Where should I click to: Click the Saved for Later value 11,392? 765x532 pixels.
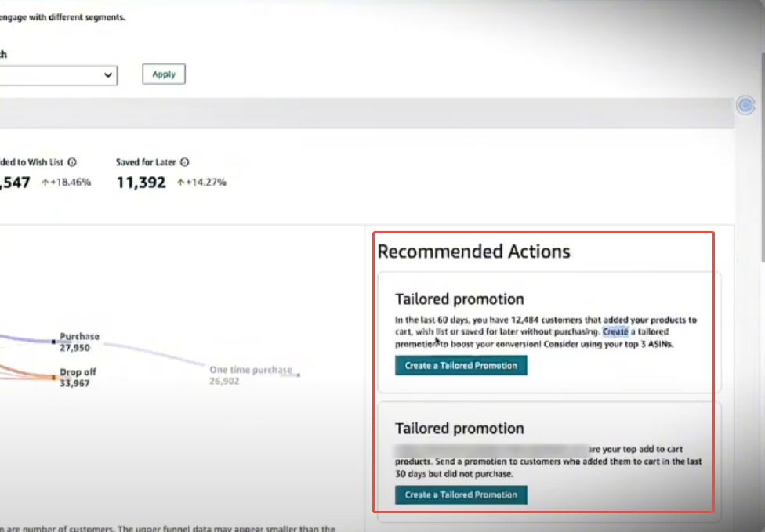(141, 183)
